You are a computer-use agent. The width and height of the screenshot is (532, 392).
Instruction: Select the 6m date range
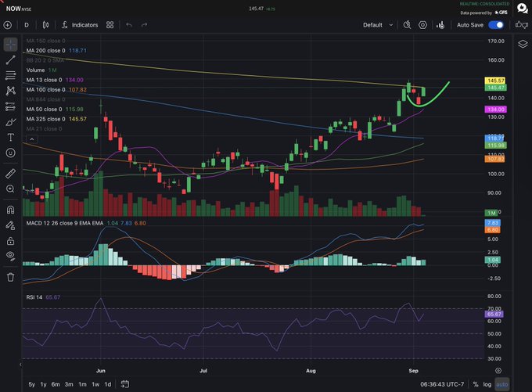[56, 384]
